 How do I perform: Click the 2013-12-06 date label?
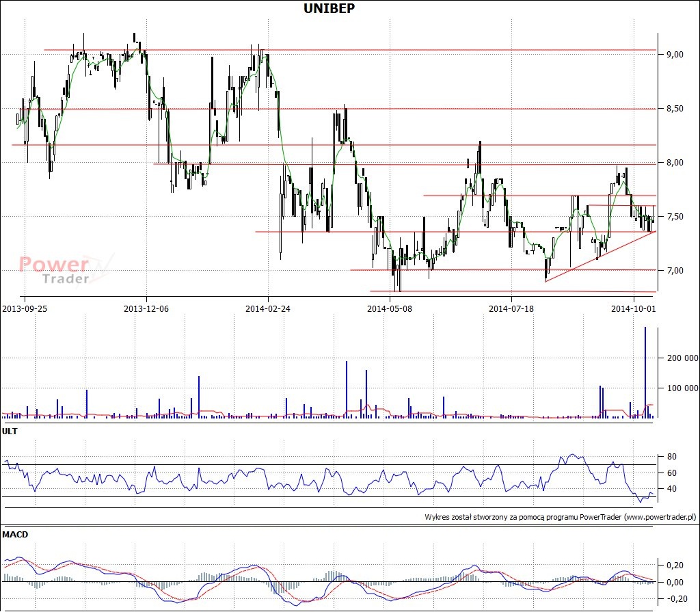(146, 308)
